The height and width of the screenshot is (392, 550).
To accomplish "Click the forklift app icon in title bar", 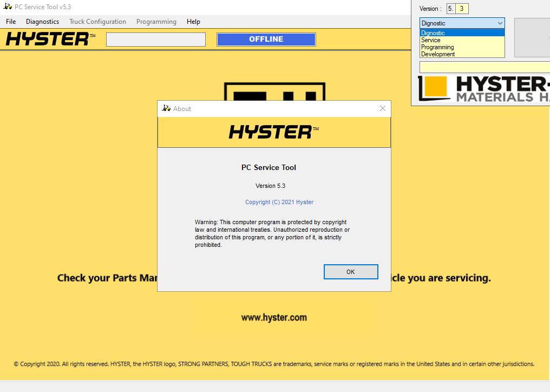I will coord(8,6).
